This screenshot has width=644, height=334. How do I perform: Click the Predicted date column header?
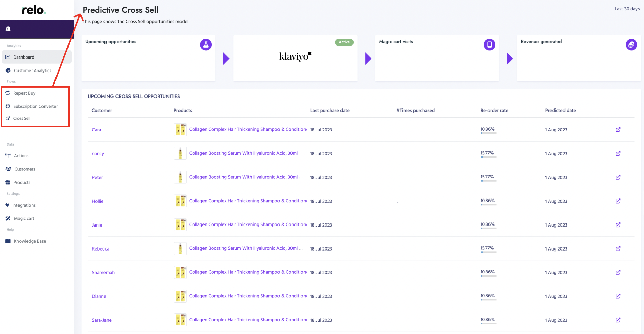coord(560,110)
